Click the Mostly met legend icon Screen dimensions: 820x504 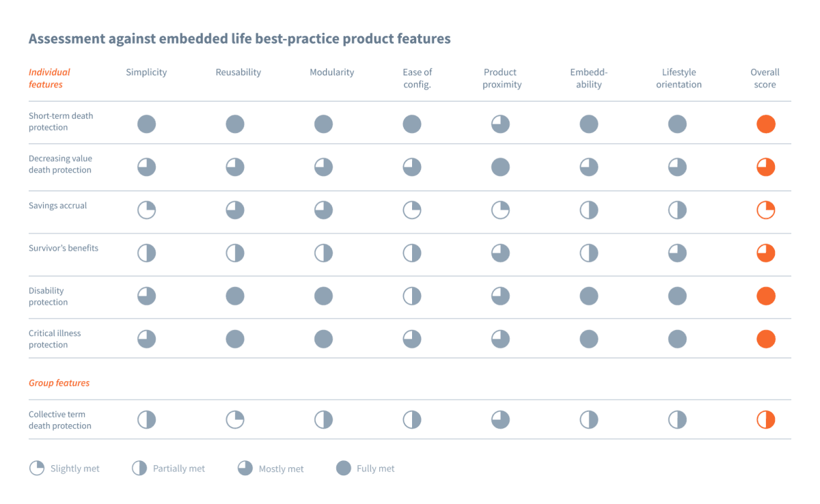(x=245, y=468)
